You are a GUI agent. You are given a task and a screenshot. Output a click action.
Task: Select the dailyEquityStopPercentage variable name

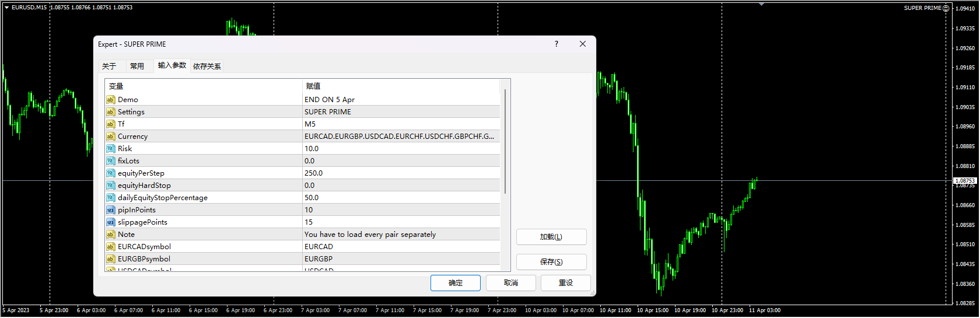(163, 198)
